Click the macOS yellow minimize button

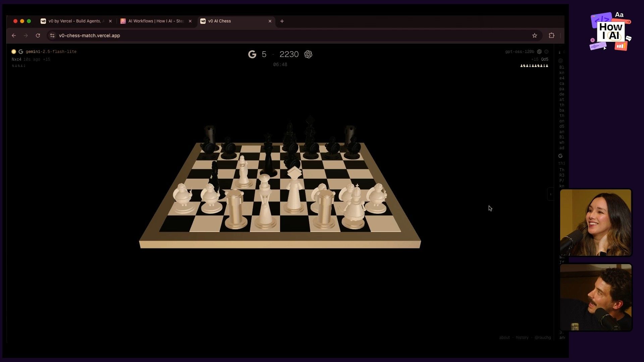pyautogui.click(x=22, y=21)
